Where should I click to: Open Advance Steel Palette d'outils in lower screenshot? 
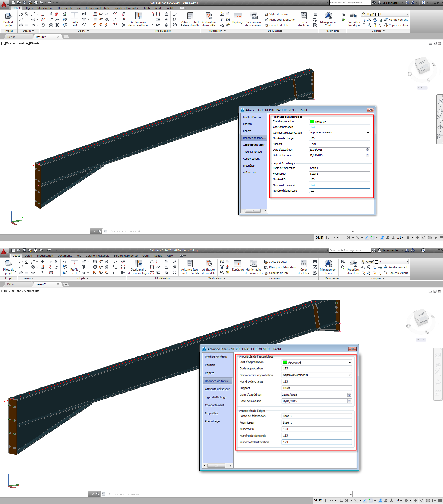pyautogui.click(x=190, y=267)
